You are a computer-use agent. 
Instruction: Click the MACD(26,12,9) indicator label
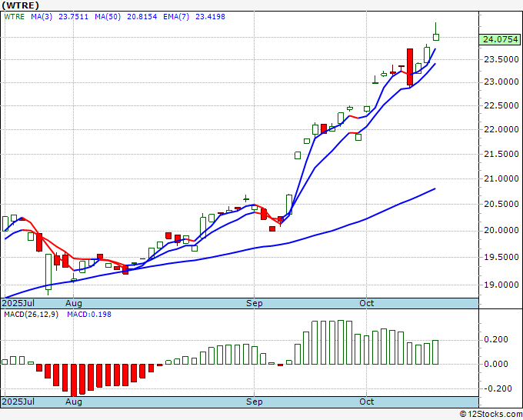click(31, 315)
